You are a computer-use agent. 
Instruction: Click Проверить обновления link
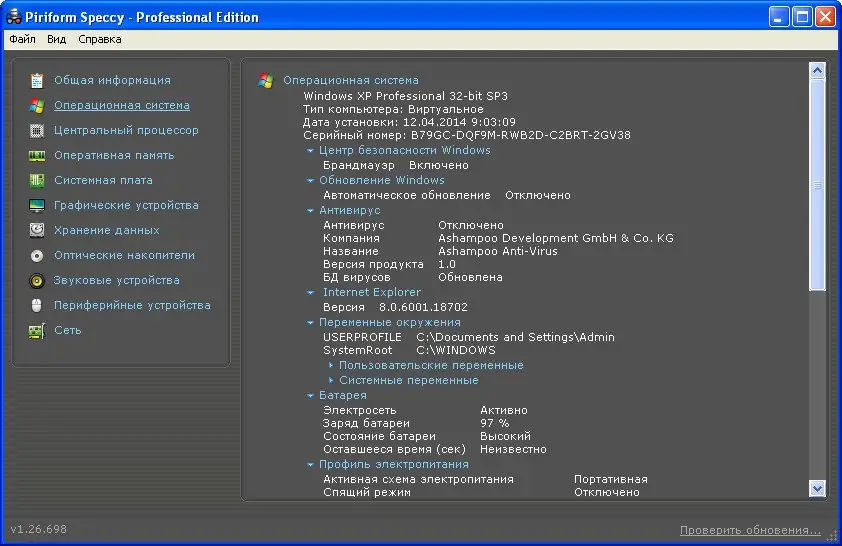(x=750, y=530)
